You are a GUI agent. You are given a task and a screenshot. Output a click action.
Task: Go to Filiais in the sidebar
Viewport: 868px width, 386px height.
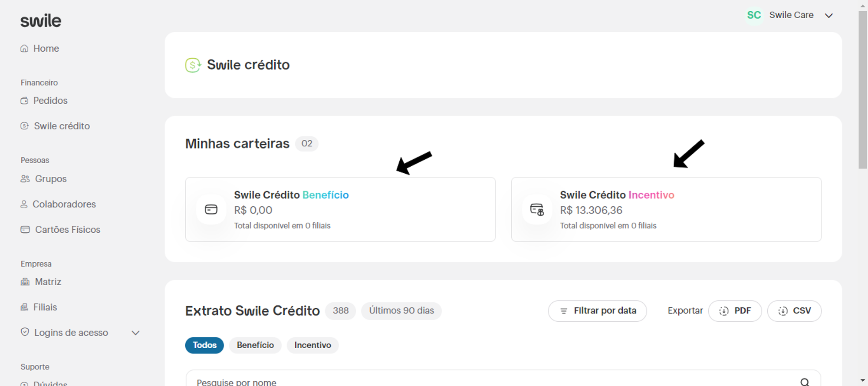45,307
